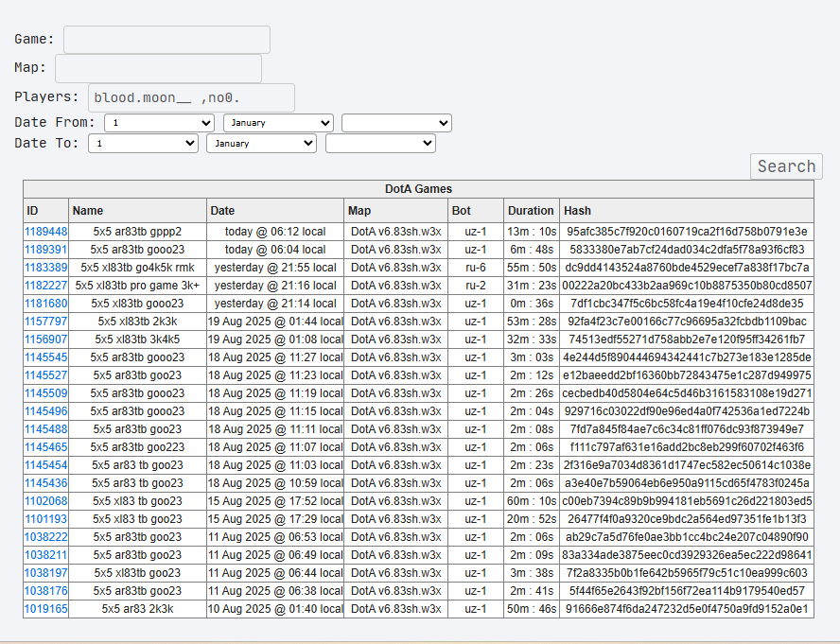This screenshot has height=644, width=840.
Task: Open game ID 1145436
Action: click(46, 482)
